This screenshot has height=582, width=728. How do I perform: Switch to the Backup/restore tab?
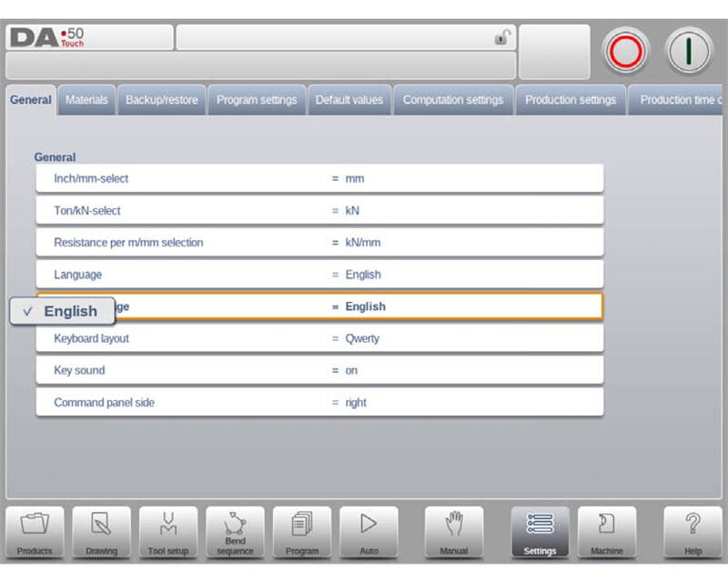(x=161, y=100)
